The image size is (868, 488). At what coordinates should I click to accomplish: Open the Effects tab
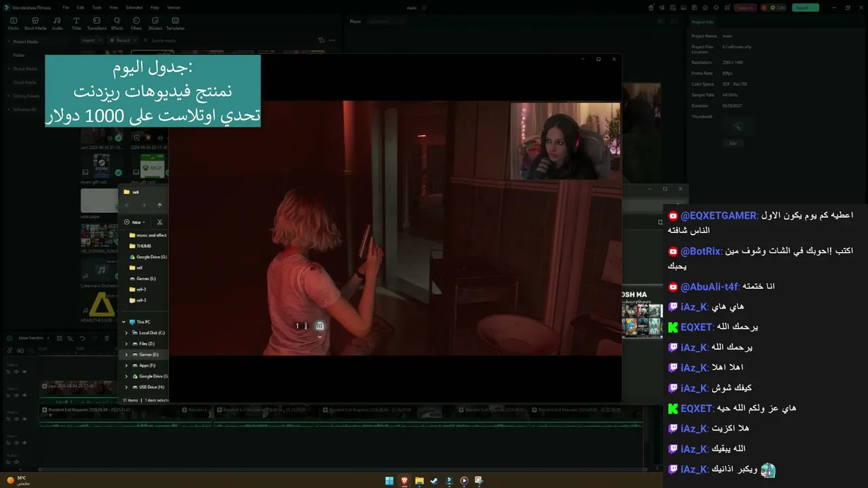click(117, 24)
